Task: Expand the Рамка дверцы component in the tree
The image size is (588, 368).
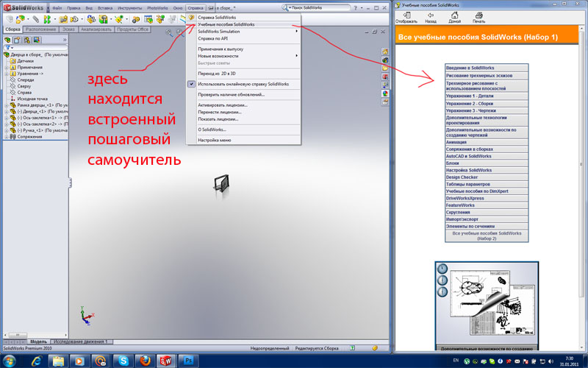Action: click(x=7, y=105)
